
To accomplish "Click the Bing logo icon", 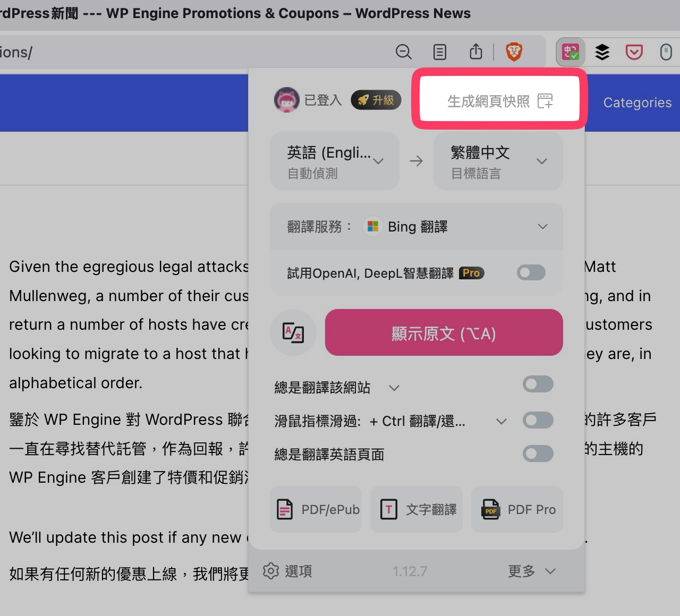I will 373,227.
